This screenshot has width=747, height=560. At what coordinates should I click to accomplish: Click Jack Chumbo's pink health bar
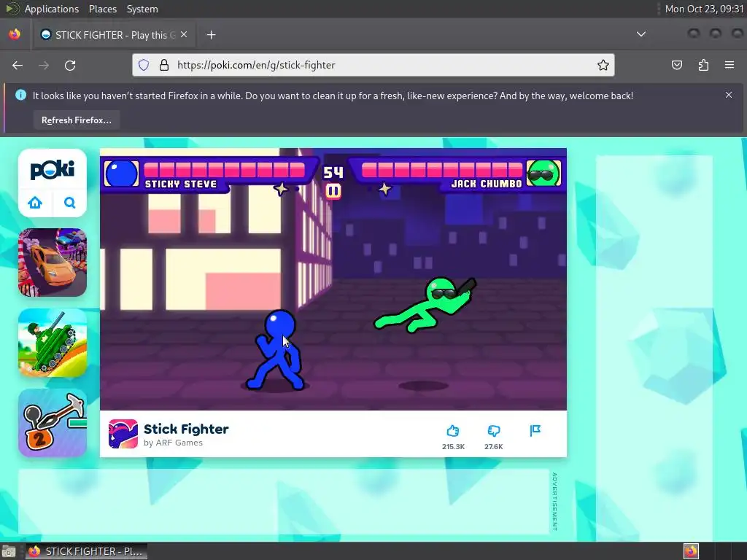tap(442, 169)
